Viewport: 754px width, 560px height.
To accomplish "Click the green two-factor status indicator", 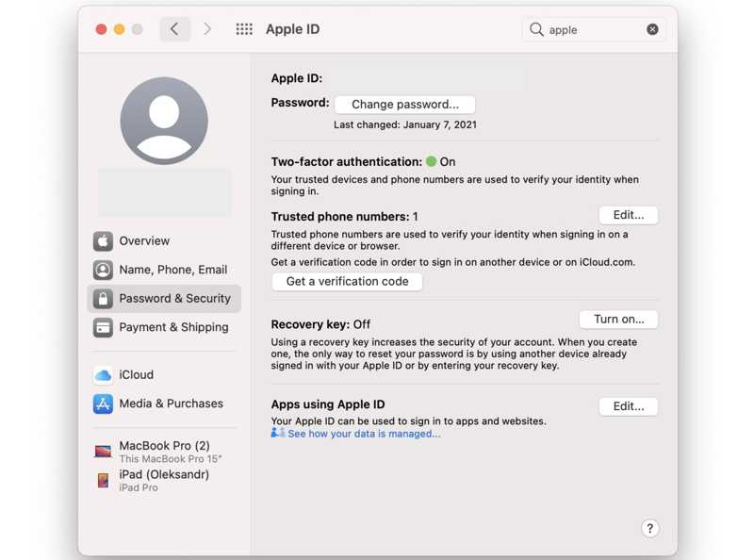I will (x=432, y=161).
